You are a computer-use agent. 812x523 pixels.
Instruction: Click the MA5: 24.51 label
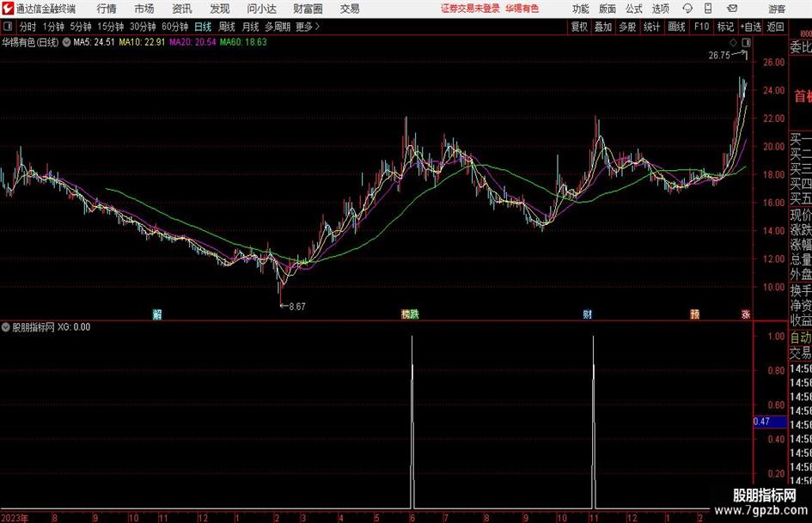(94, 42)
